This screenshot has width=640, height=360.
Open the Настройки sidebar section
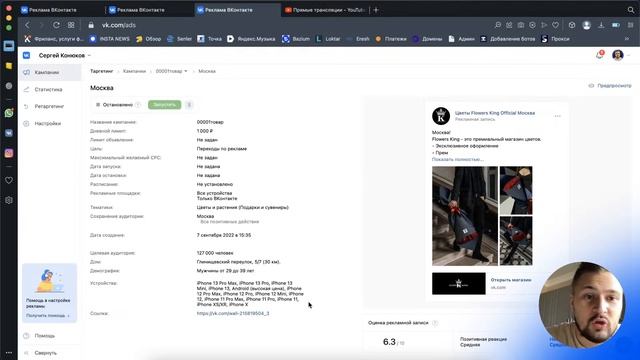tap(47, 124)
